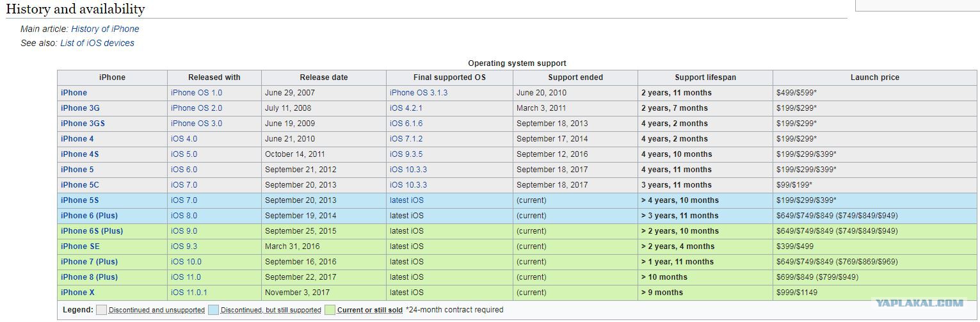This screenshot has height=322, width=980.
Task: Open the iPhone 5S row link
Action: [80, 200]
